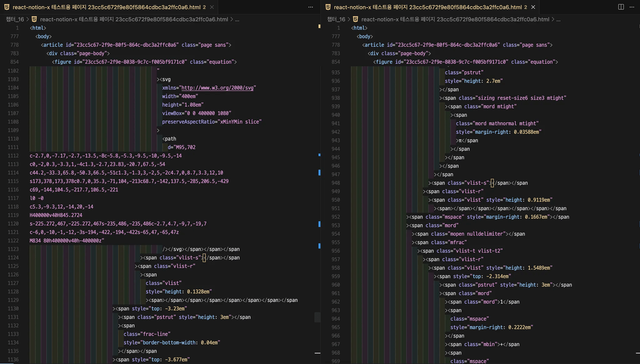This screenshot has height=364, width=640.
Task: Open More Actions menu of the left editor group
Action: pyautogui.click(x=310, y=7)
